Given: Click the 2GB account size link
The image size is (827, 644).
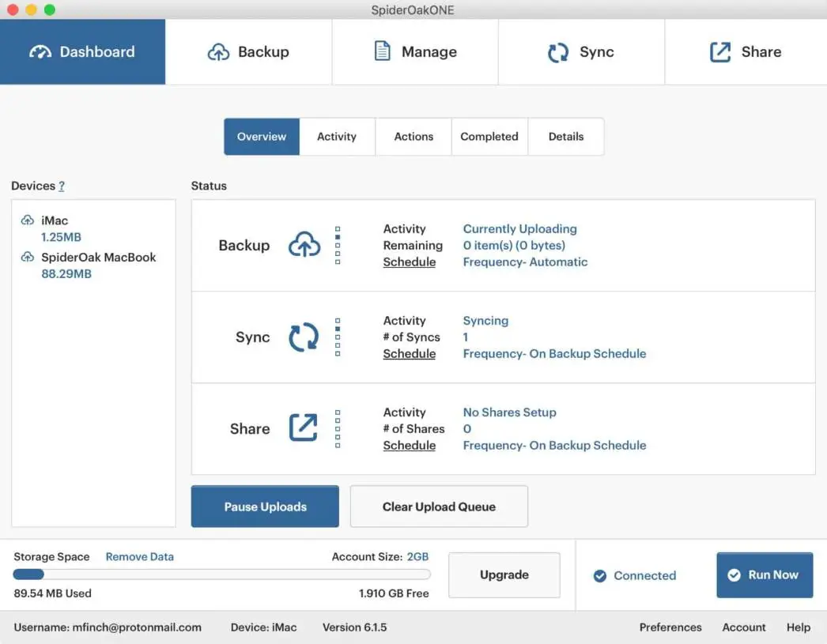Looking at the screenshot, I should (x=417, y=556).
